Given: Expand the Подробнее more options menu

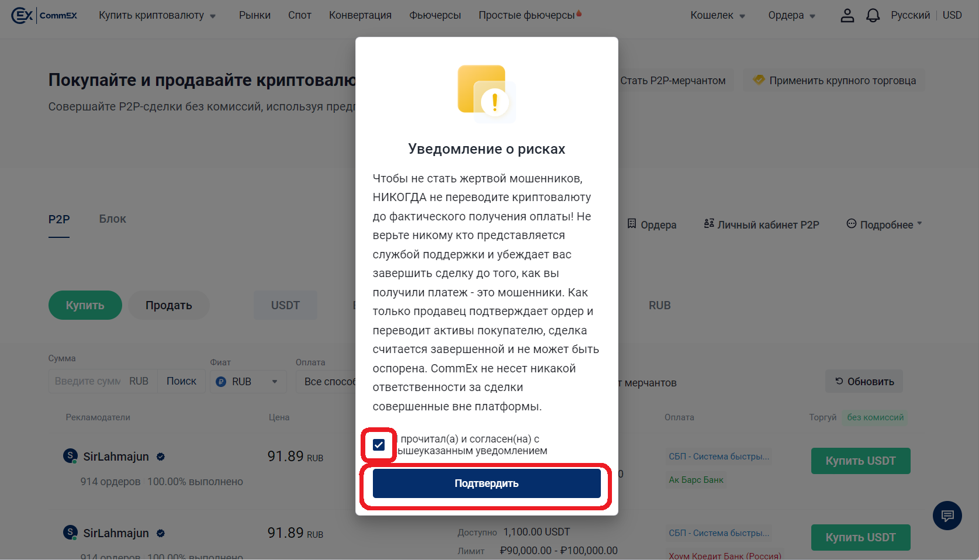Looking at the screenshot, I should tap(884, 224).
